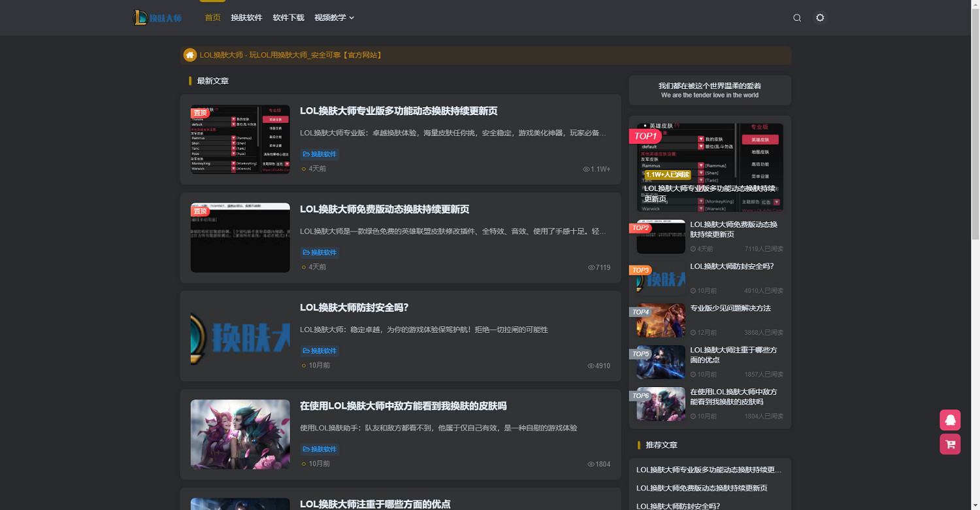Open TOP4 专业版少见问题解决方法 sidebar link

[730, 308]
